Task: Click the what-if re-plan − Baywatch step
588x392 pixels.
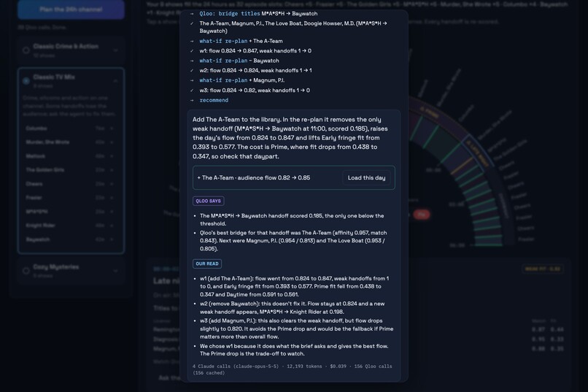Action: coord(239,61)
